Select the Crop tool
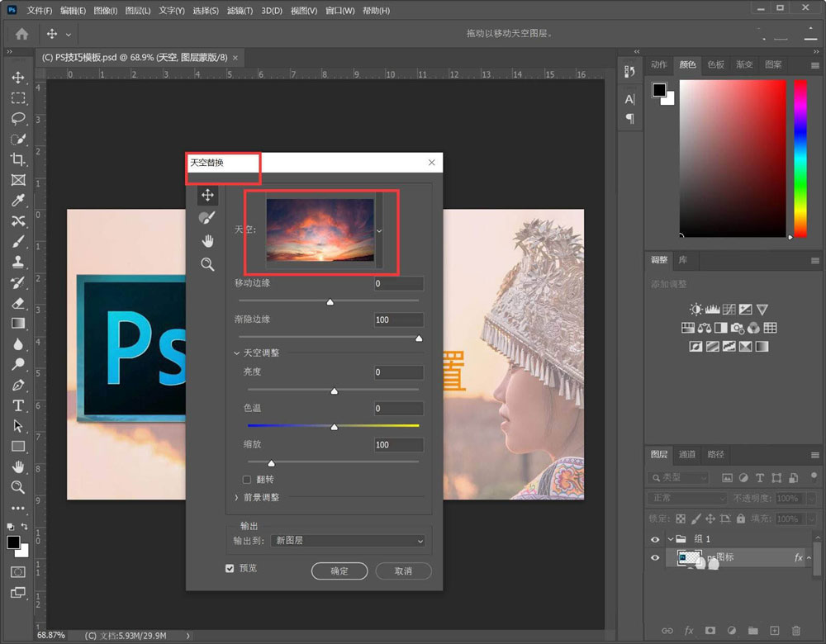 pos(18,159)
